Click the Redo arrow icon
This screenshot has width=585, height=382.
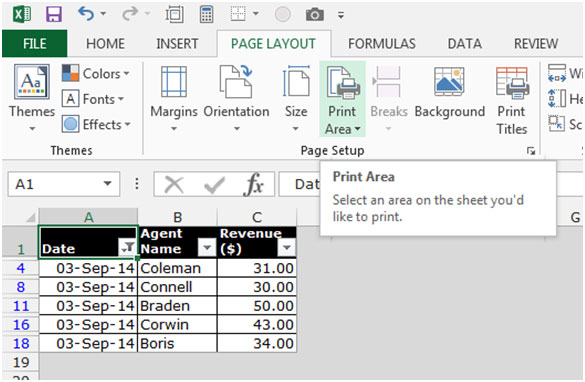point(130,14)
